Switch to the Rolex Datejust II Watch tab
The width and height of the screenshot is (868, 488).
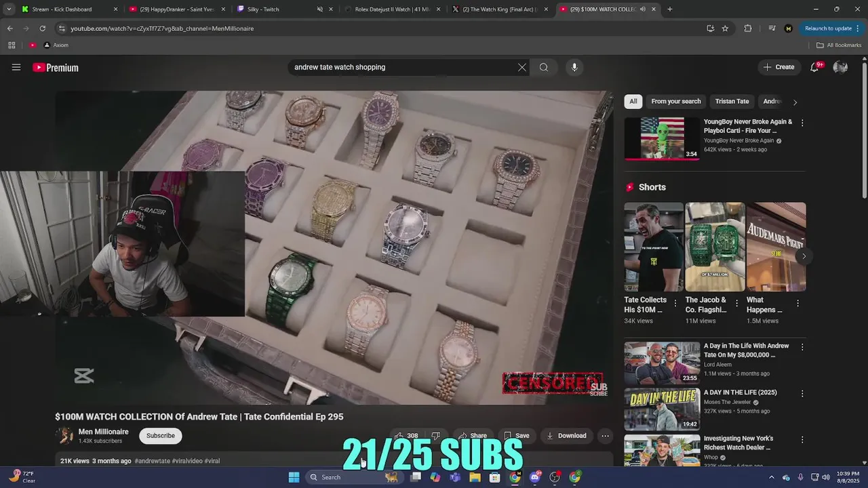coord(393,9)
